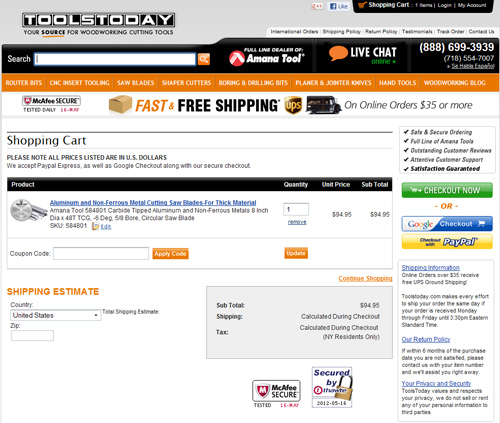This screenshot has height=423, width=500.
Task: Apply the coupon with Apply Code button
Action: pyautogui.click(x=170, y=254)
